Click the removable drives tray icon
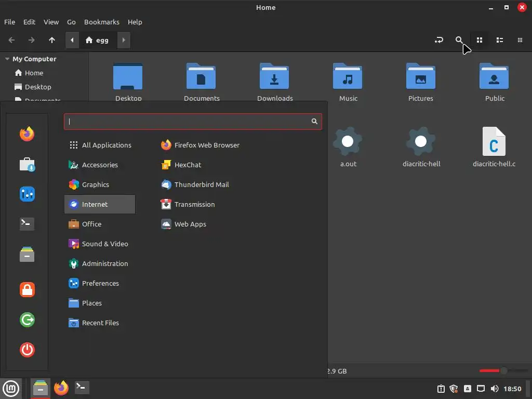Screen dimensions: 532x399 pos(468,389)
